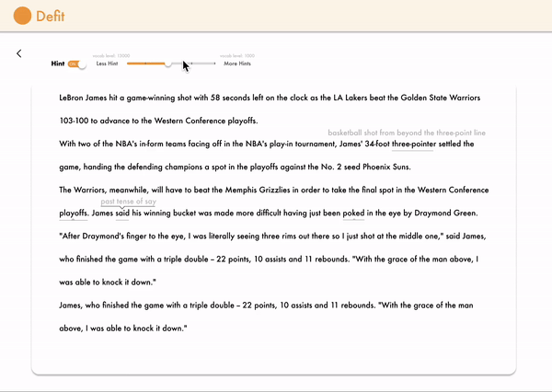This screenshot has width=552, height=392.
Task: Click the Defit brand name
Action: point(51,17)
